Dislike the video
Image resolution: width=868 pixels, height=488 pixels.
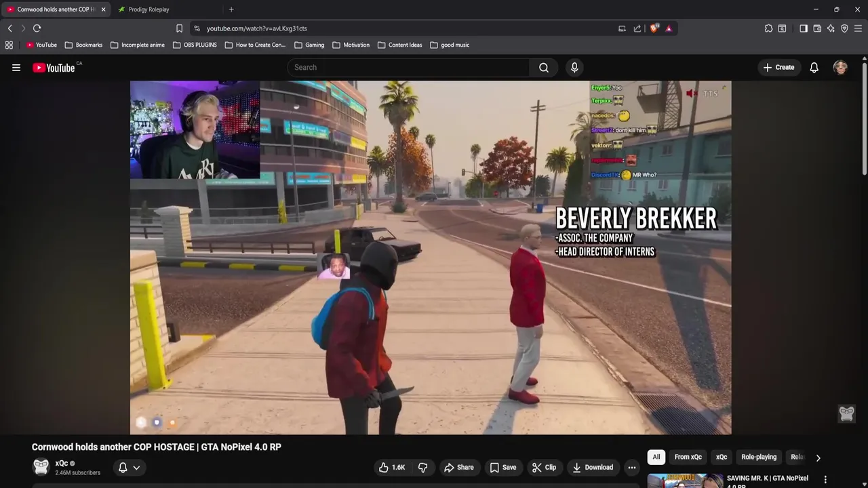[422, 467]
